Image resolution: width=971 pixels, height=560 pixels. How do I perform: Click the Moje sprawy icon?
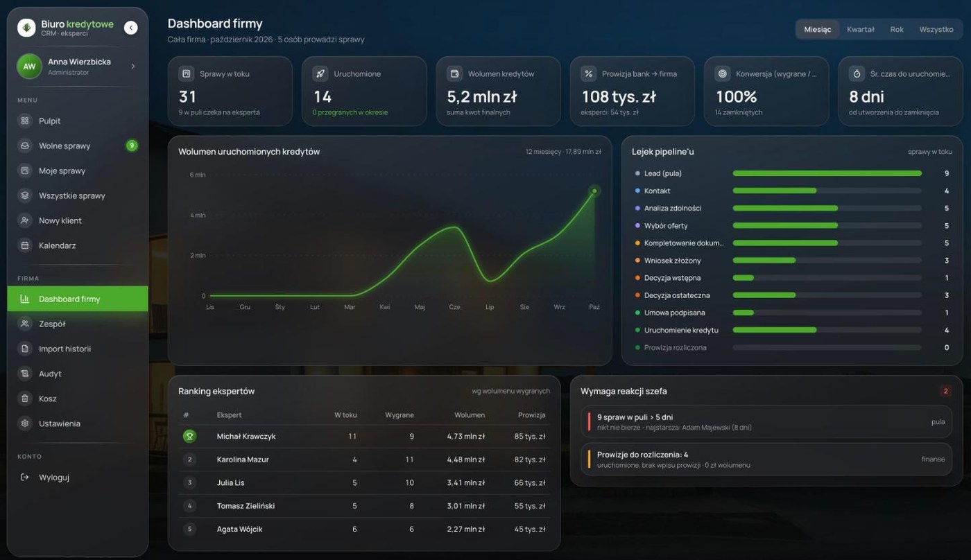point(25,170)
